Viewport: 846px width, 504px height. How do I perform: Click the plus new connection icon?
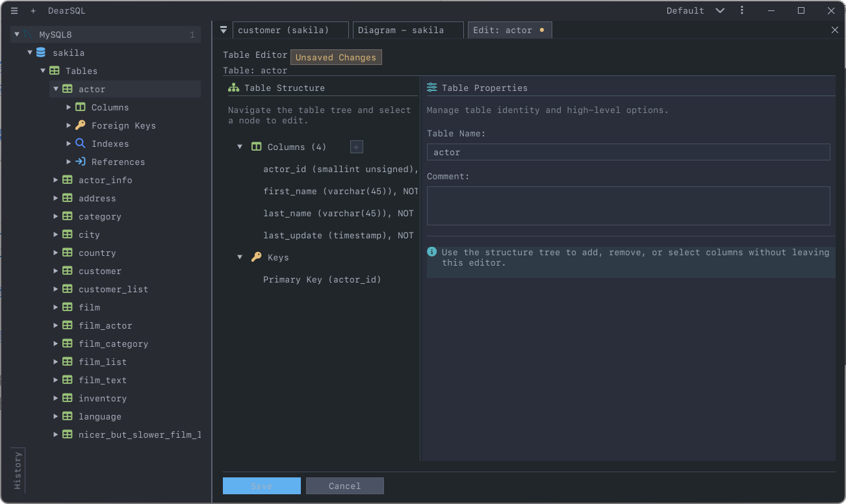33,11
